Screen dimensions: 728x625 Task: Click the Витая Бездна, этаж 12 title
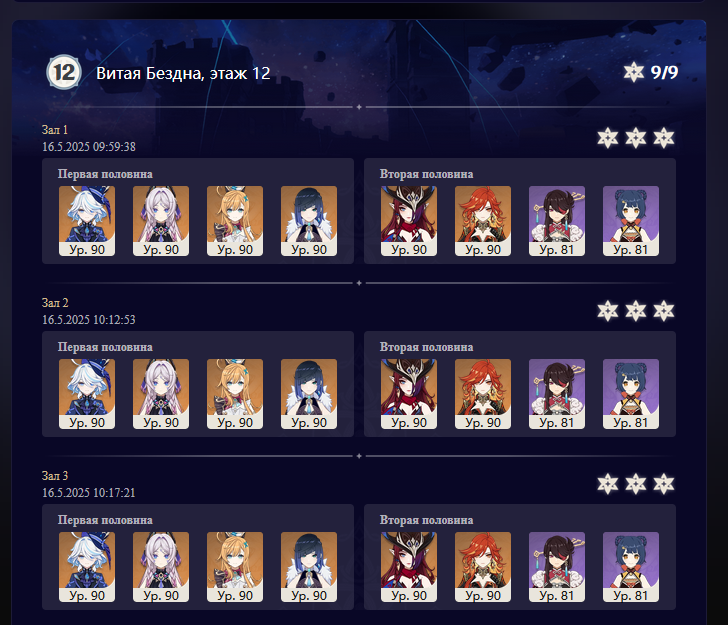[183, 73]
